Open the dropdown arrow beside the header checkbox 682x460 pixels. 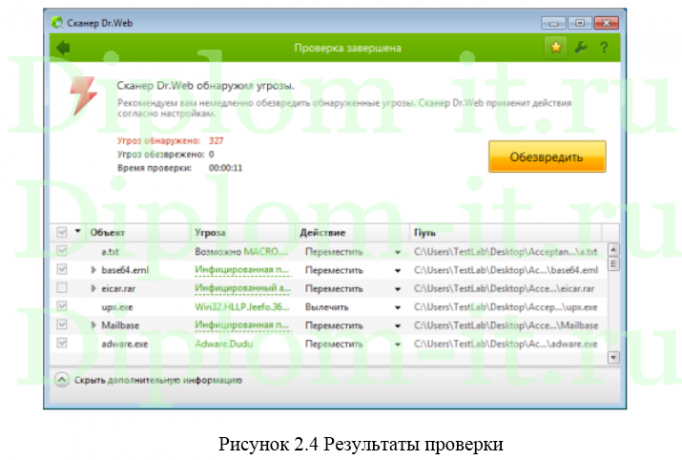(x=78, y=231)
